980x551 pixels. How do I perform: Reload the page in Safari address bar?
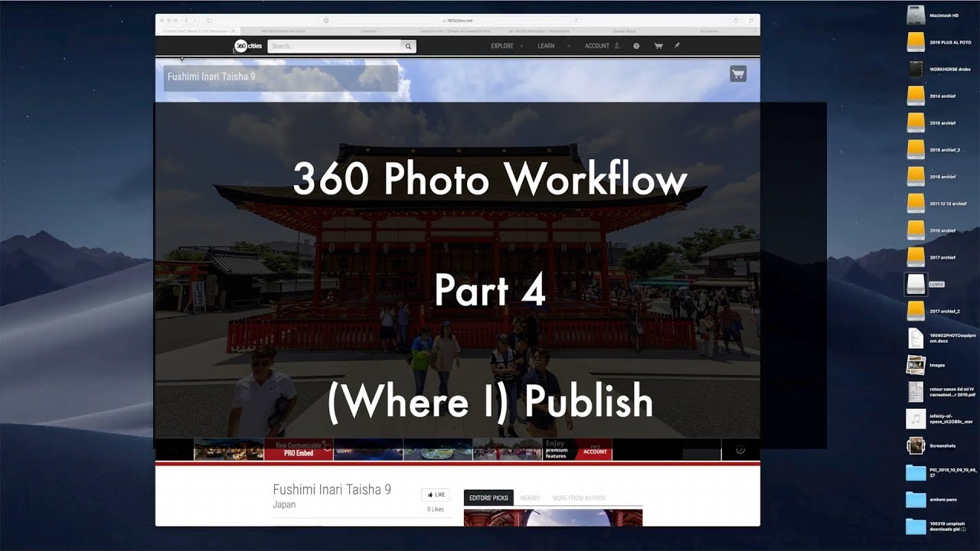coord(577,20)
